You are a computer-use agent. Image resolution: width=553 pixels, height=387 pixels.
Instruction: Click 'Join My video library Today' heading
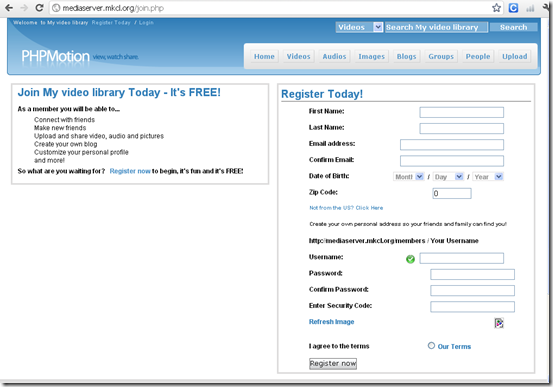click(x=119, y=92)
